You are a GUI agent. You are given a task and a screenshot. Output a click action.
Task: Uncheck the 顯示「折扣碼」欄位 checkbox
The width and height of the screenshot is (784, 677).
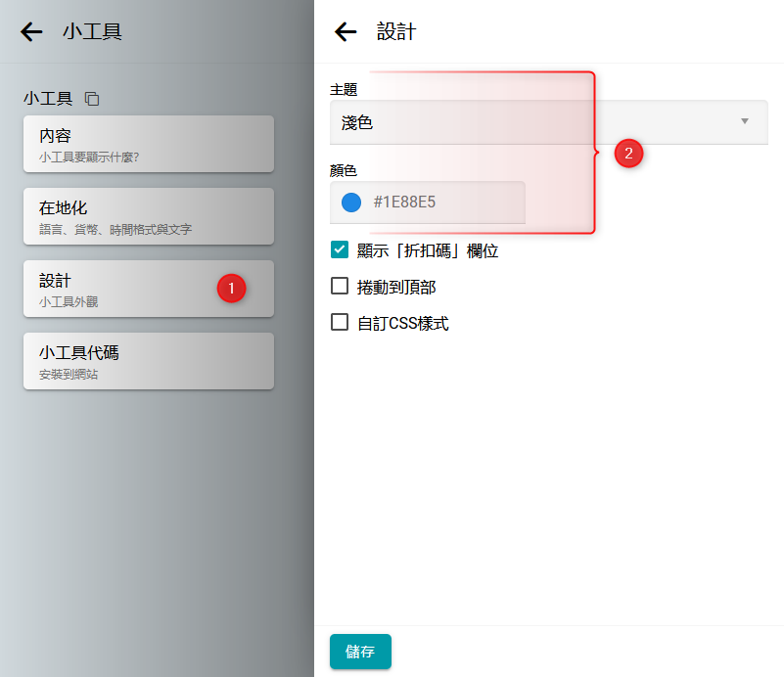pyautogui.click(x=340, y=250)
